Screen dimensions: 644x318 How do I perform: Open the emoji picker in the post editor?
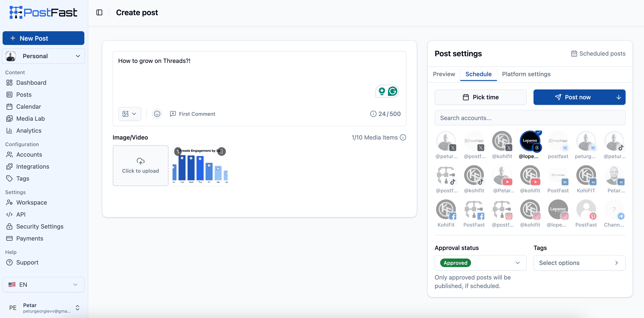(157, 114)
